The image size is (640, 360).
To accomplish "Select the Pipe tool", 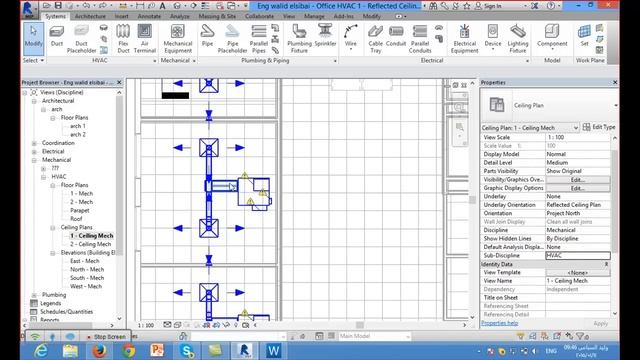I will pos(207,36).
